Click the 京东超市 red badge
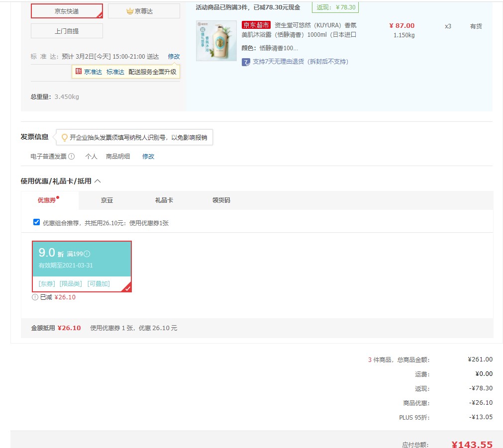The image size is (503, 448). (256, 25)
